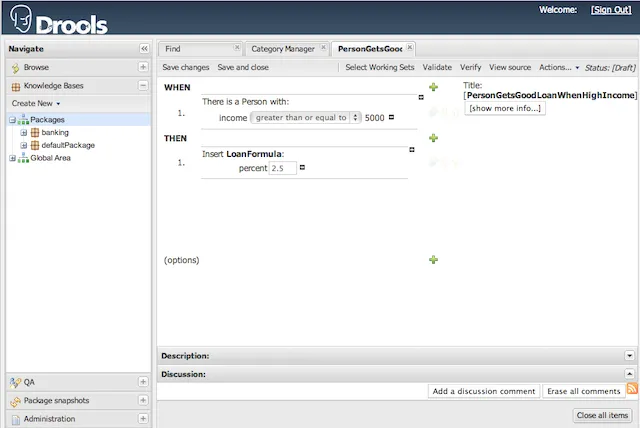
Task: Collapse the Navigate panel with double-arrow icon
Action: tap(144, 49)
